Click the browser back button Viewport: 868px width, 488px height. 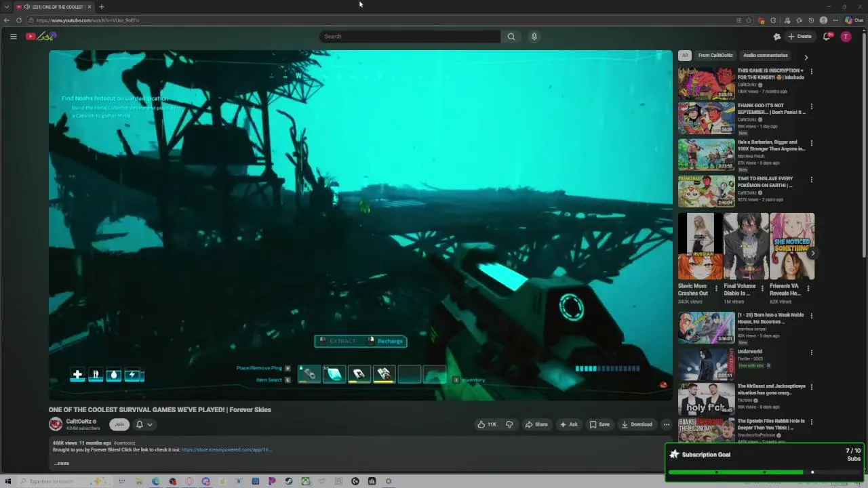(x=7, y=20)
